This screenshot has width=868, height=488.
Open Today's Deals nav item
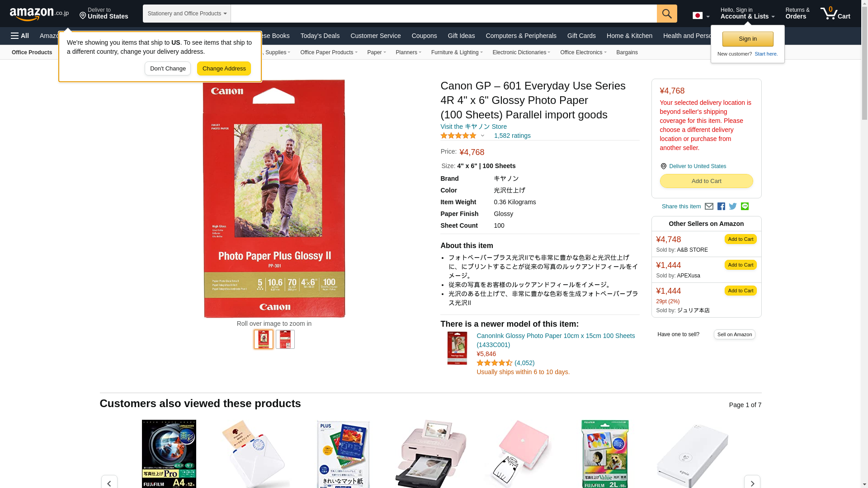(320, 36)
